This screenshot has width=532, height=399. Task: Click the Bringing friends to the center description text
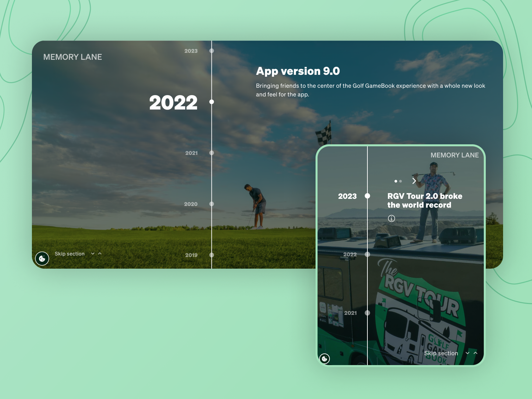pyautogui.click(x=370, y=90)
